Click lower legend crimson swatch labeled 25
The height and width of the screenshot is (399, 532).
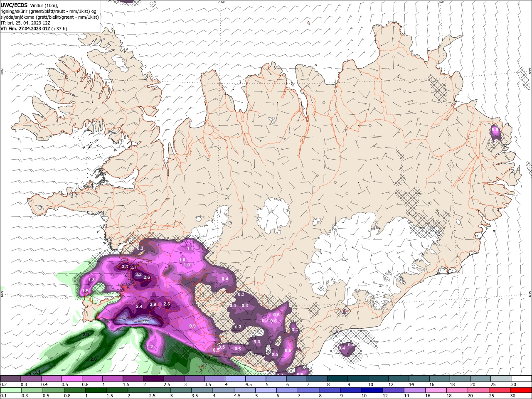(499, 390)
